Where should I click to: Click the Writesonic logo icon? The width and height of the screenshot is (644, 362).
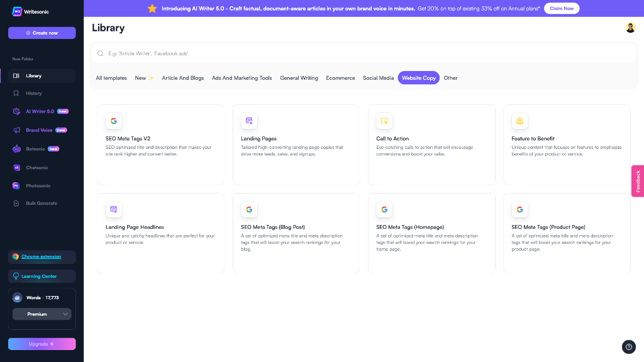(x=17, y=11)
